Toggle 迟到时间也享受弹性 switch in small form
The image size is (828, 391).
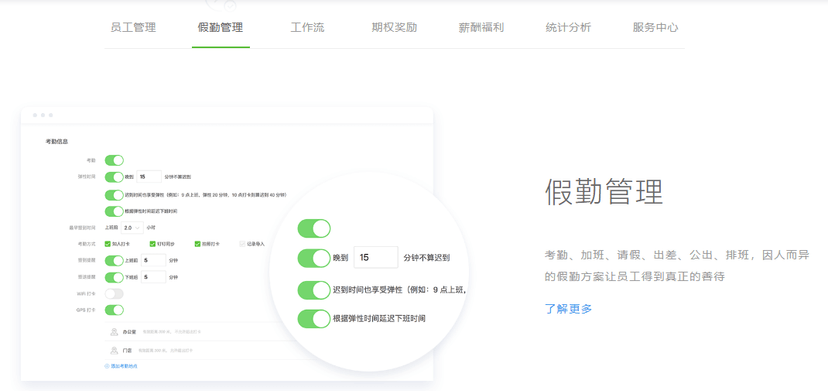pos(114,195)
